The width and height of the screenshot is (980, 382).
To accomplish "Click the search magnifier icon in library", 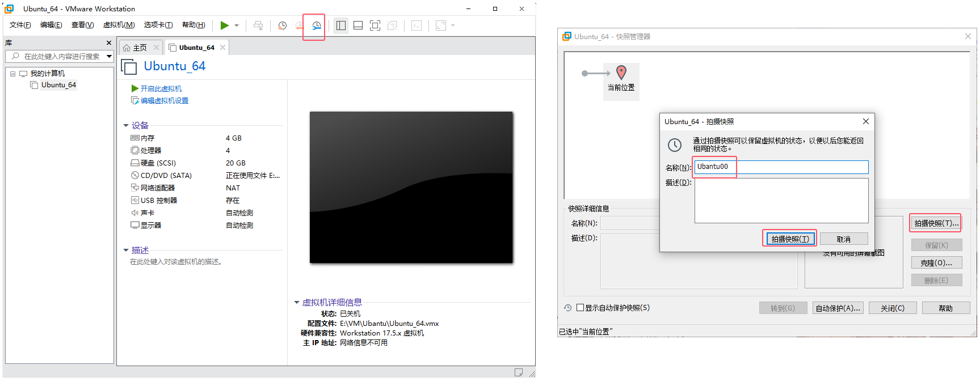I will point(15,56).
